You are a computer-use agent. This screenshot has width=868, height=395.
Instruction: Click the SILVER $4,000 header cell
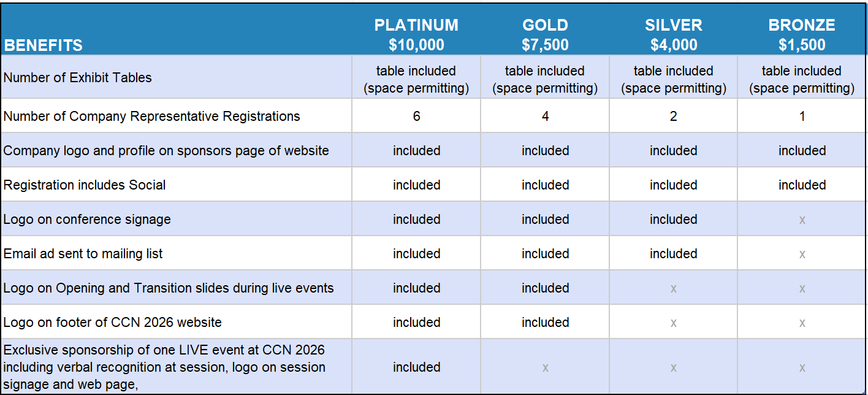pos(673,34)
